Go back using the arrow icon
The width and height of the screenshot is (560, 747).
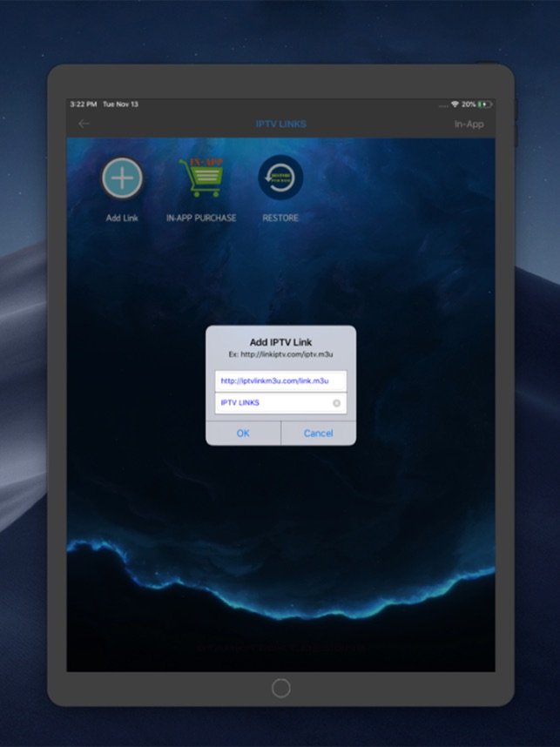point(84,124)
